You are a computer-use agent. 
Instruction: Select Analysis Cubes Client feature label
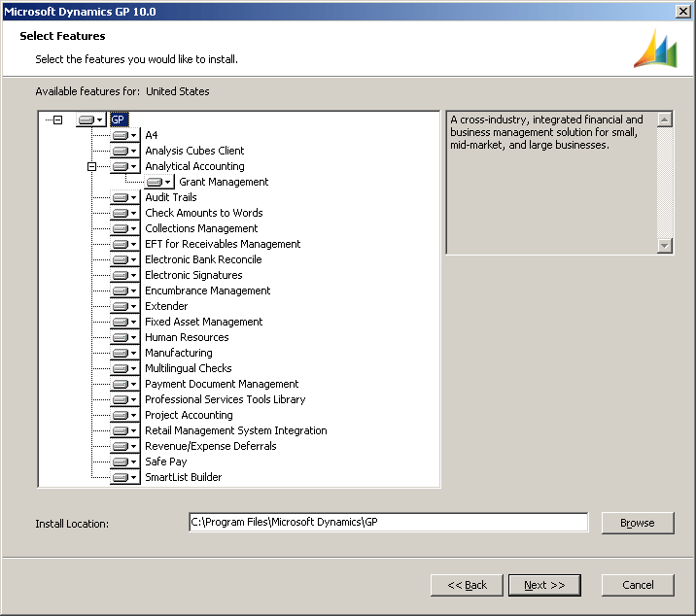point(194,151)
